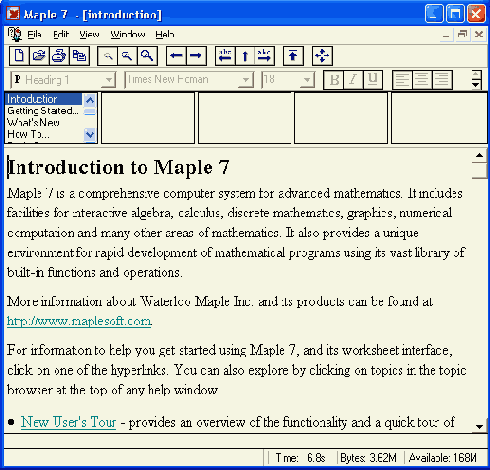Viewport: 490px width, 470px height.
Task: Click the Introduction to Maple 7 heading
Action: (x=118, y=167)
